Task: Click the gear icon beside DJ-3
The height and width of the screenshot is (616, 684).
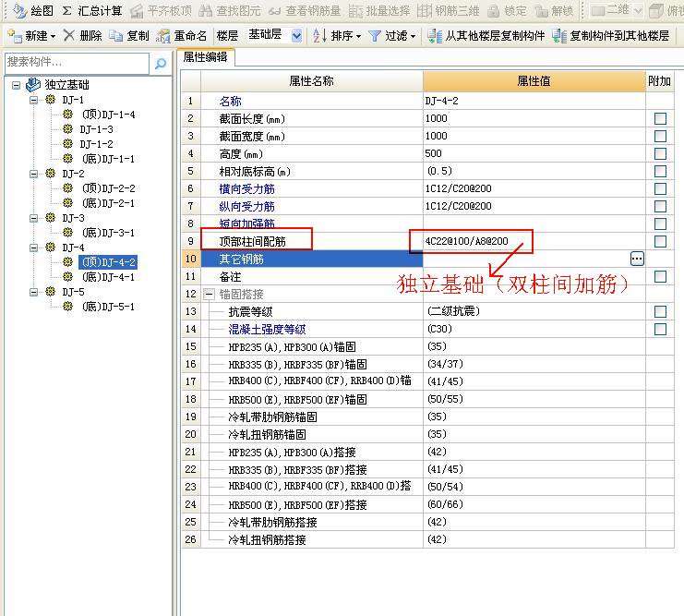Action: (x=51, y=217)
